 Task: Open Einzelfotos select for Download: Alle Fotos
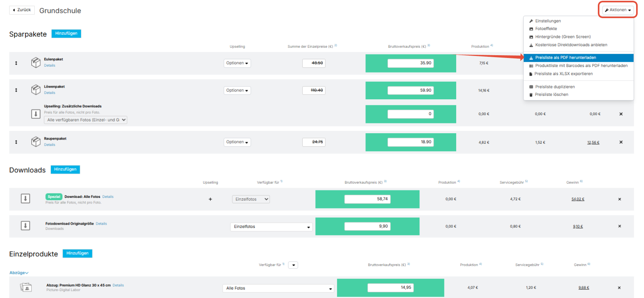click(251, 199)
